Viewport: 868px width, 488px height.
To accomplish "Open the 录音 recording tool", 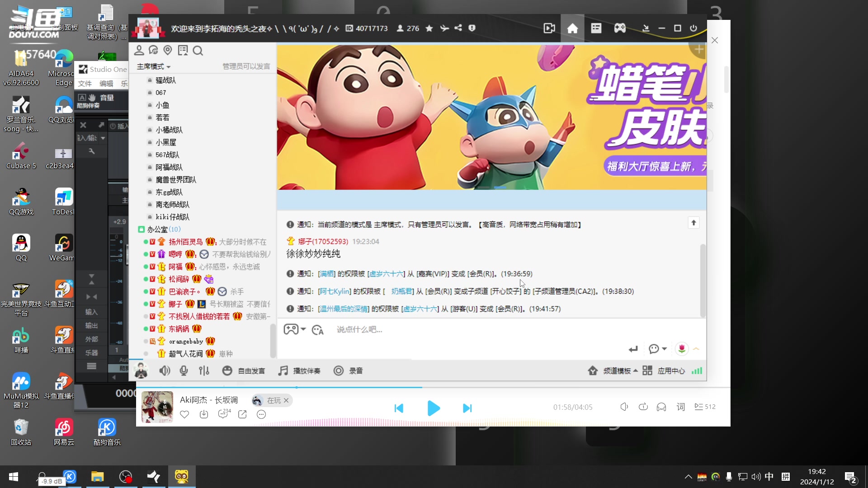I will point(348,371).
